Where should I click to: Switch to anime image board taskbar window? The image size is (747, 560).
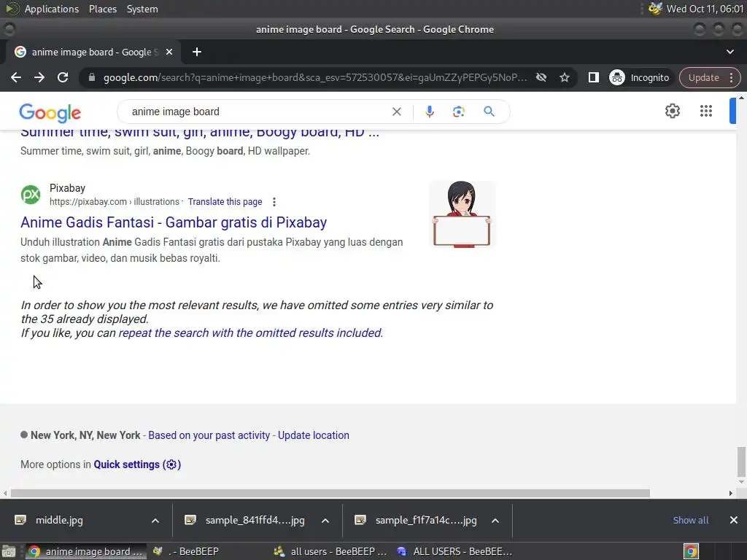[x=86, y=551]
